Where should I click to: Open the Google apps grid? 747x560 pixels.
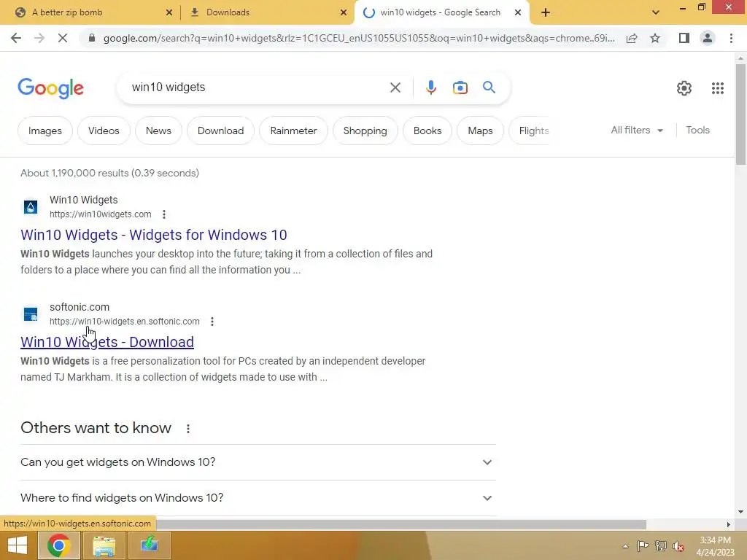tap(718, 88)
